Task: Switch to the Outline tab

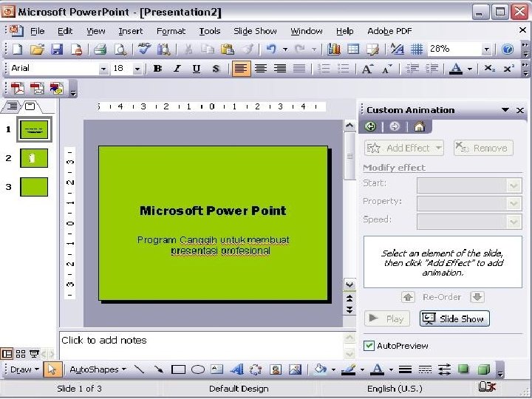Action: click(13, 106)
